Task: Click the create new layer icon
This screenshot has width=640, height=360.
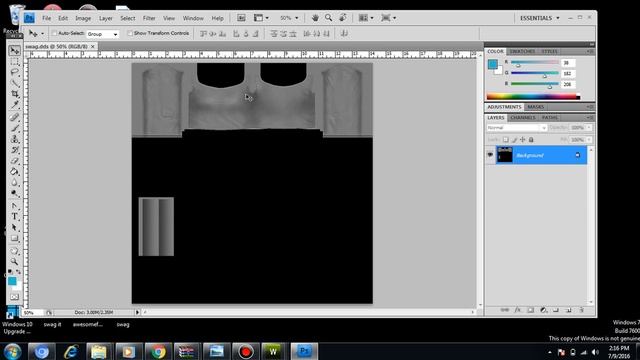Action: click(569, 310)
